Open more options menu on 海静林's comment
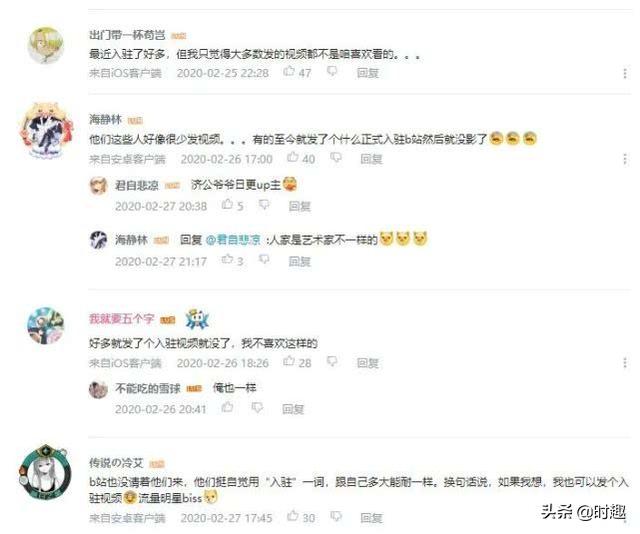640x534 pixels. [625, 159]
